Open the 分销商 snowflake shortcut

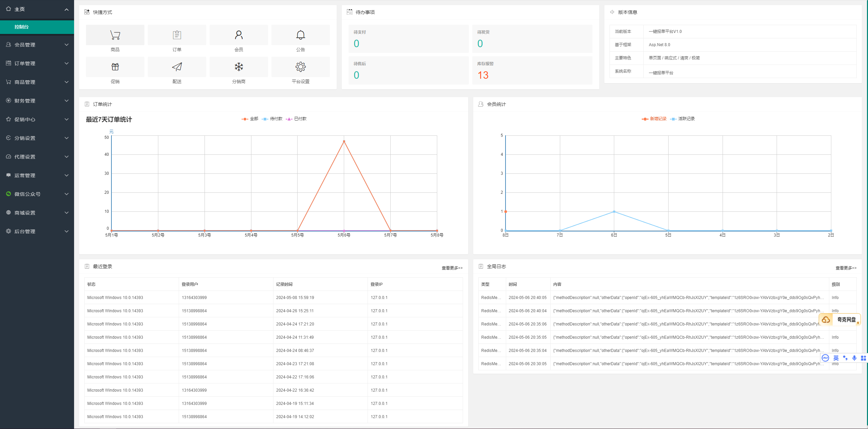pos(238,67)
